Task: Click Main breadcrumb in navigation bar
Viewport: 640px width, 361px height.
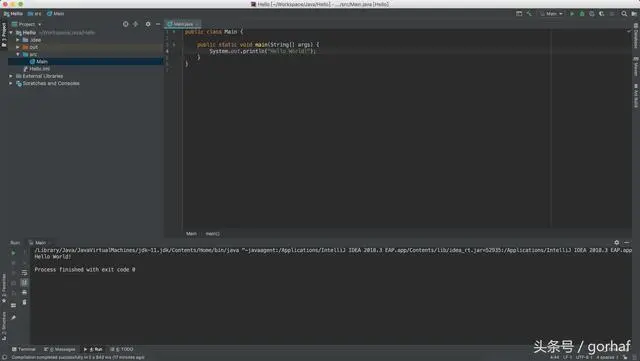Action: [x=55, y=13]
